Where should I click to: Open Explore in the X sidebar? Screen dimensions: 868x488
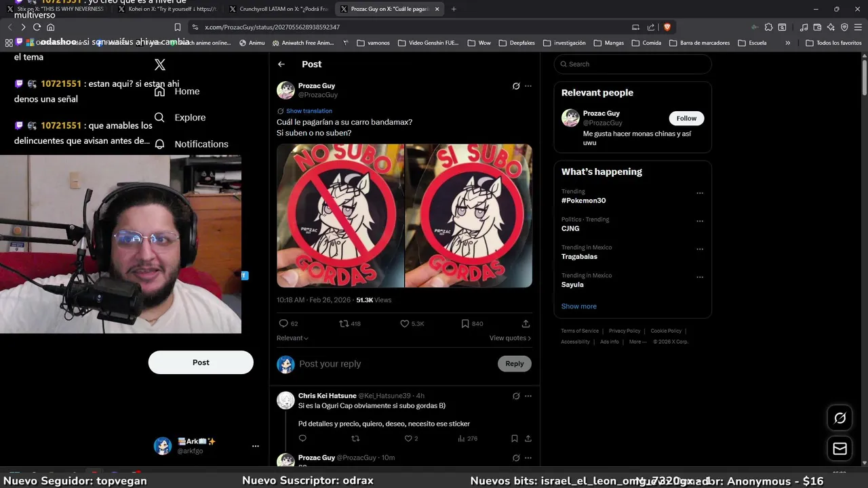click(x=180, y=117)
